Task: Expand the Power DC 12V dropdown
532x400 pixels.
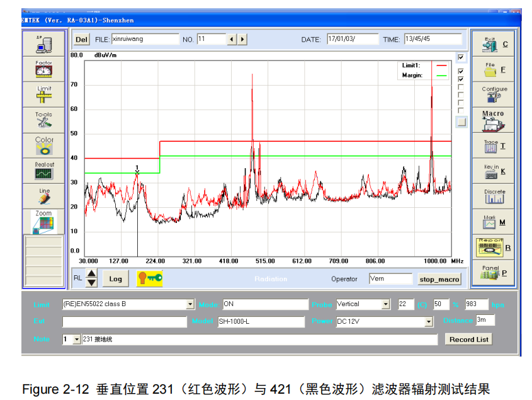Action: pos(429,322)
